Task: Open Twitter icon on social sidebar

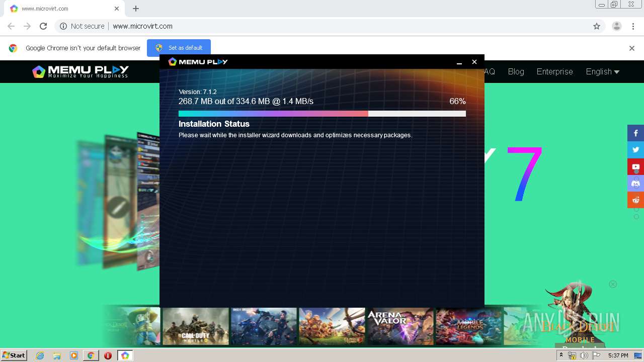Action: click(635, 150)
